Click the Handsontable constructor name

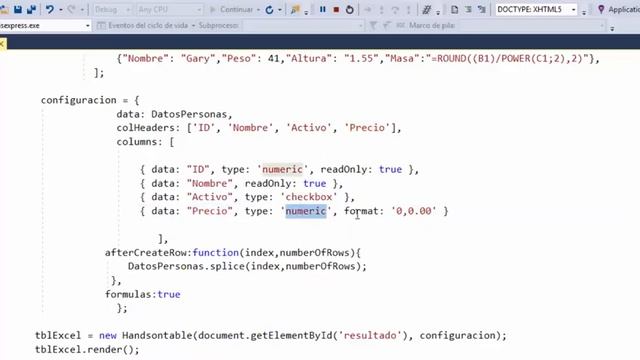(x=157, y=335)
